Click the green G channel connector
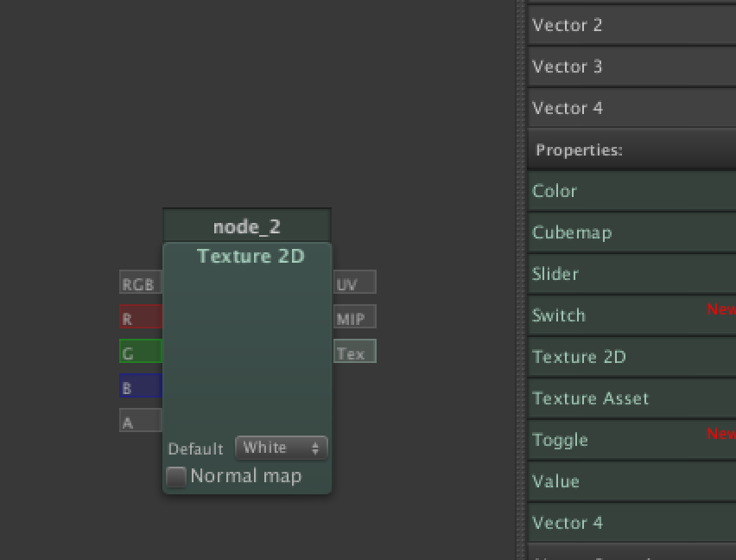736x560 pixels. 140,353
